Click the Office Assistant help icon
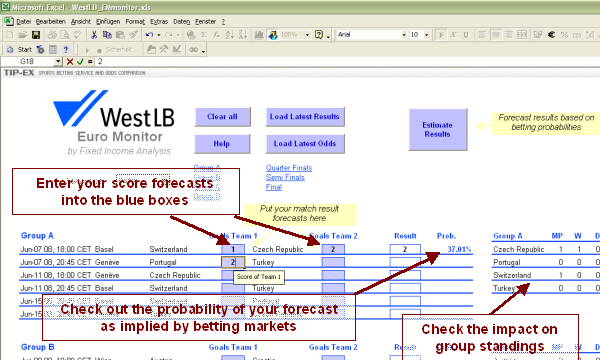The height and width of the screenshot is (360, 600). pos(319,35)
